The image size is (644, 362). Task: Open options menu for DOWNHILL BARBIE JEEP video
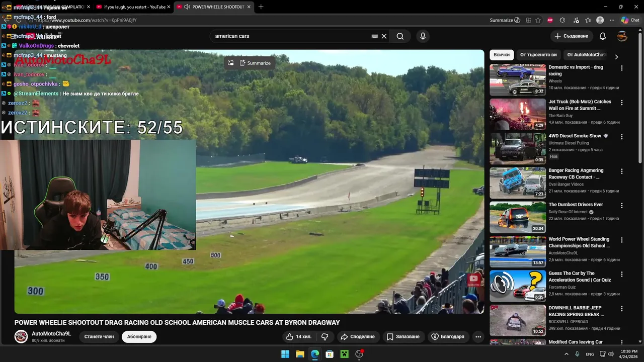(x=622, y=309)
